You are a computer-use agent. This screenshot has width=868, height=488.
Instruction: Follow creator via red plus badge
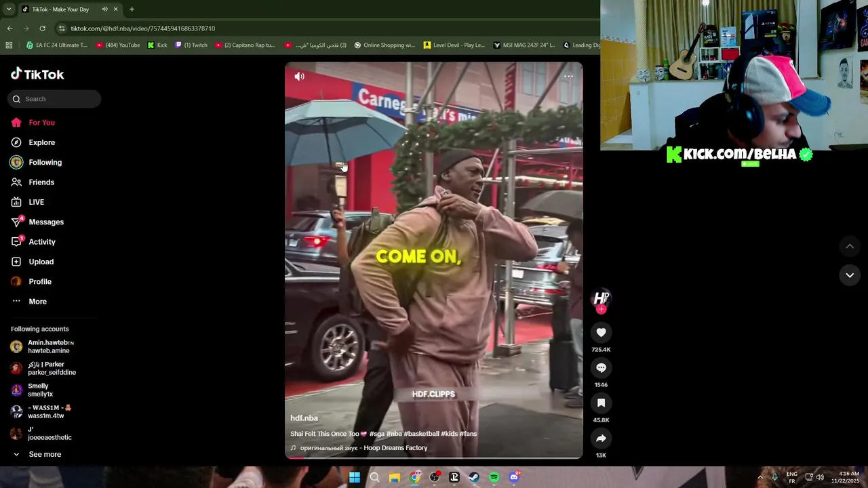(x=601, y=309)
